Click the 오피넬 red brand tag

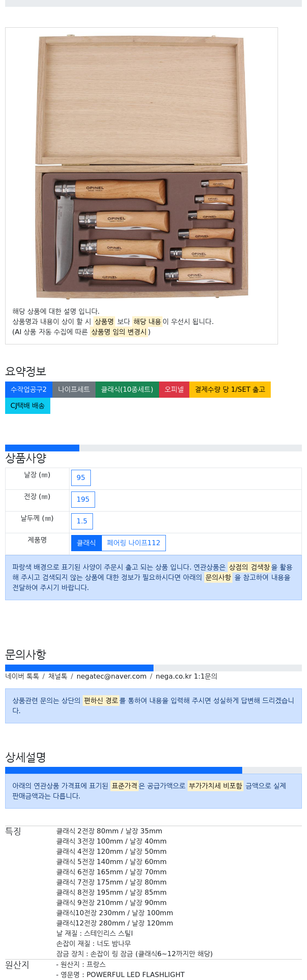174,390
